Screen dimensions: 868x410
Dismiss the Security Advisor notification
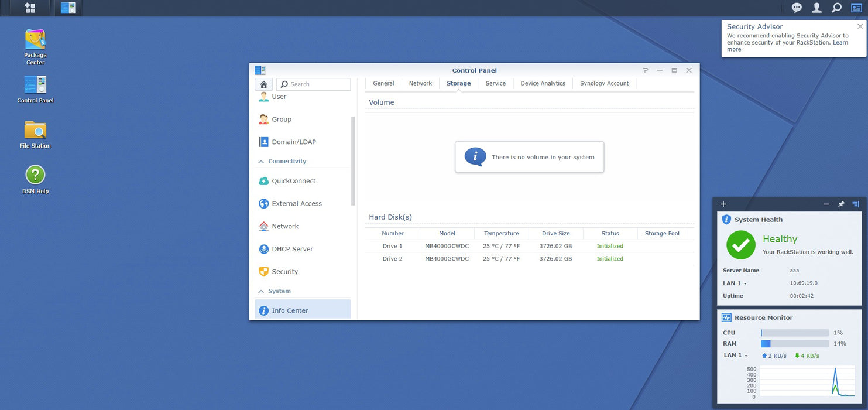(860, 26)
